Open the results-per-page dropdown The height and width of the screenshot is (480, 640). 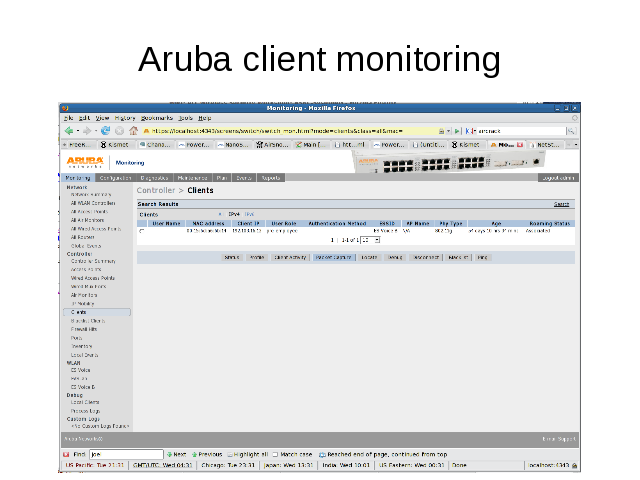[x=370, y=240]
